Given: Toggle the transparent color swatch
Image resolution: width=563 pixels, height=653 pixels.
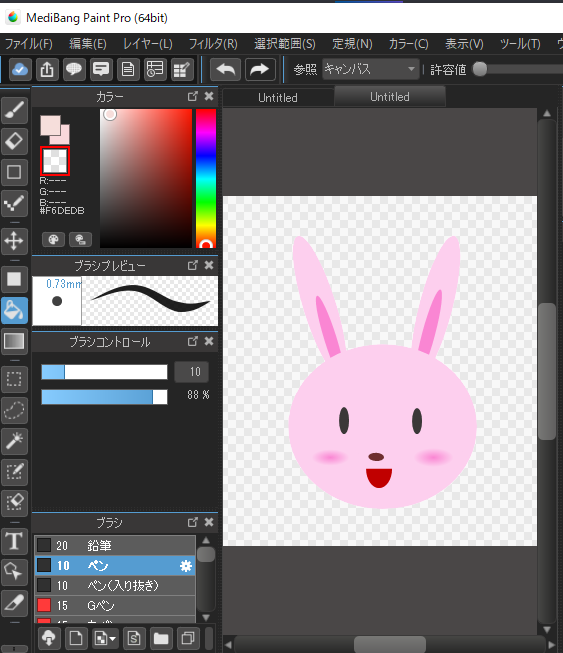Looking at the screenshot, I should (55, 161).
